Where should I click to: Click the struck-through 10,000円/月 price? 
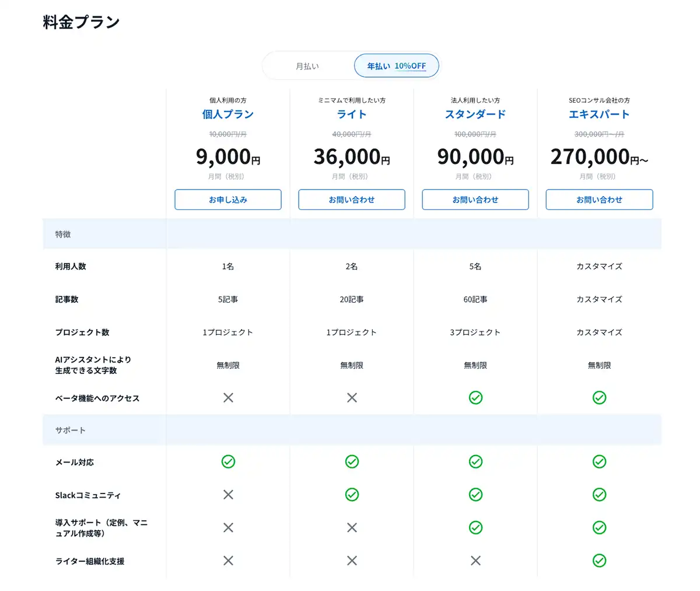tap(228, 134)
